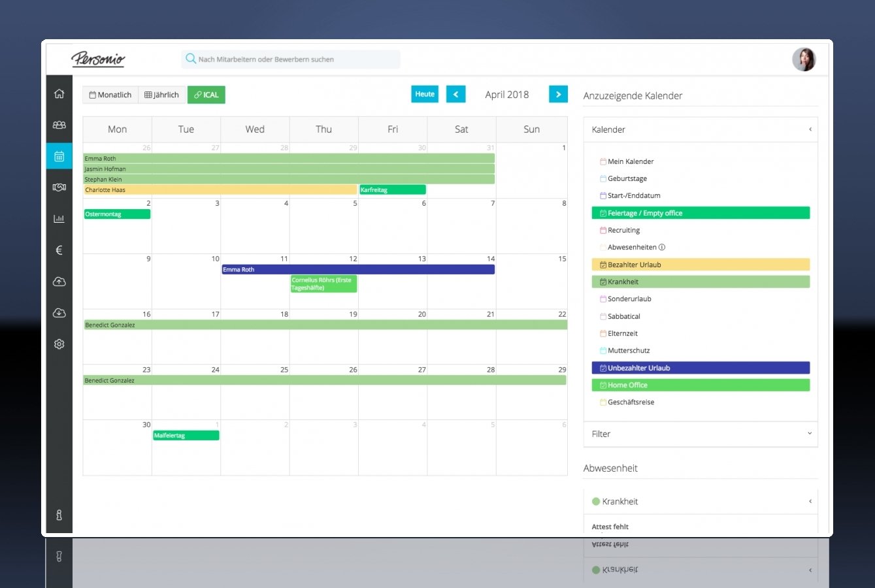
Task: Open Settings via the gear icon
Action: [x=59, y=344]
